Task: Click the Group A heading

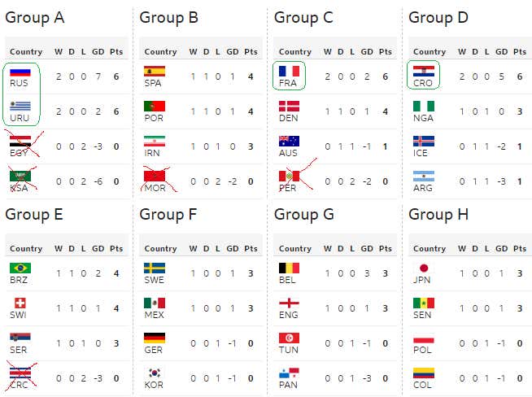Action: (x=35, y=17)
